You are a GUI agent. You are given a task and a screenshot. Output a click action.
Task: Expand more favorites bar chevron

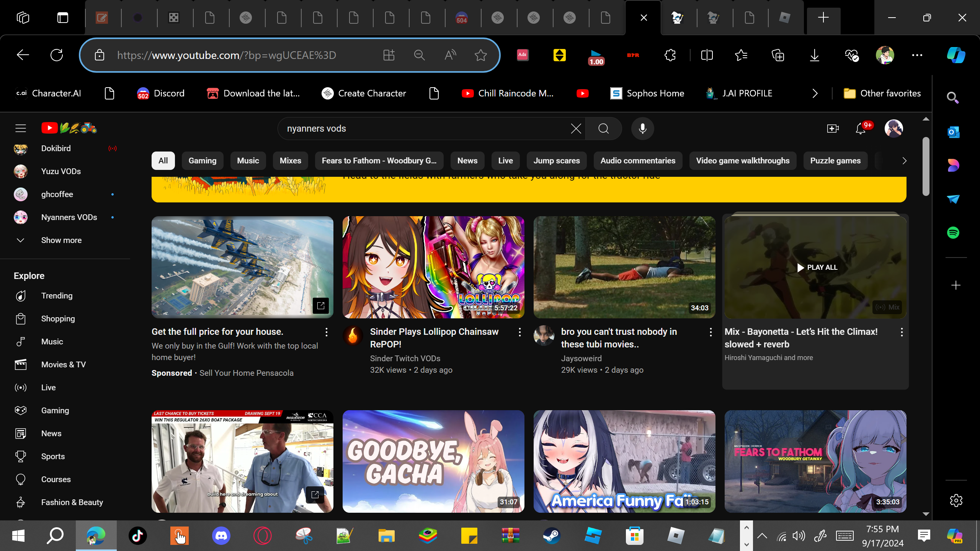click(x=815, y=93)
